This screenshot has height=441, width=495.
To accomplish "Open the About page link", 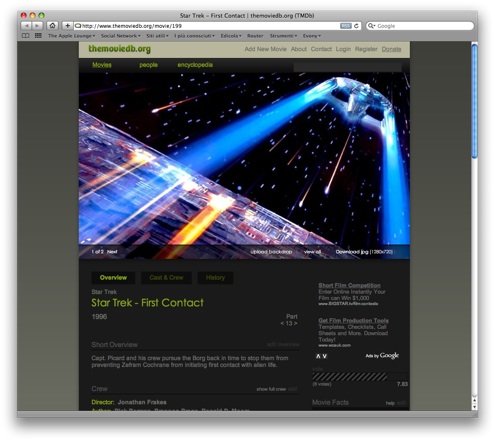I will point(299,49).
